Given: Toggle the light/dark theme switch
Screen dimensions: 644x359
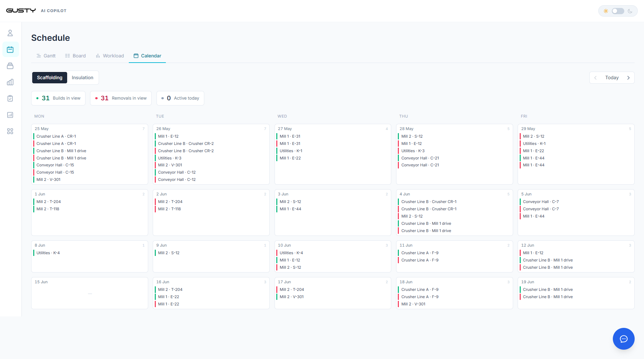Looking at the screenshot, I should pos(618,11).
